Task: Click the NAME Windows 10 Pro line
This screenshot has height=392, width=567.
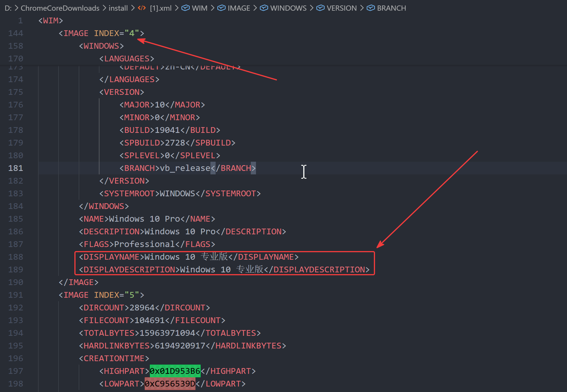Action: point(147,219)
